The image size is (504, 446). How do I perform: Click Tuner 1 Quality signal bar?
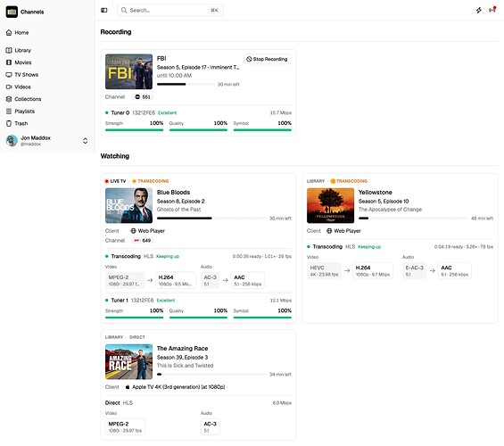[x=198, y=318]
